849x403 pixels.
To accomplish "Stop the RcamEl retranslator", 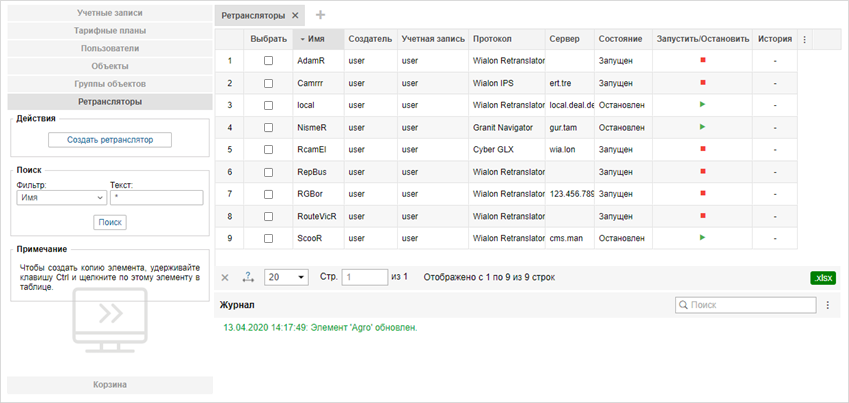I will (702, 148).
